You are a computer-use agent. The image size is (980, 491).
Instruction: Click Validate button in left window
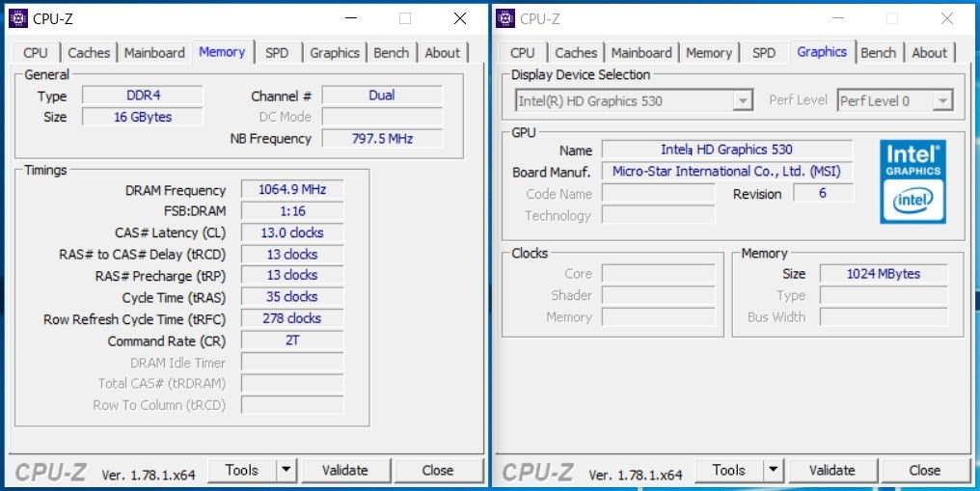point(345,470)
